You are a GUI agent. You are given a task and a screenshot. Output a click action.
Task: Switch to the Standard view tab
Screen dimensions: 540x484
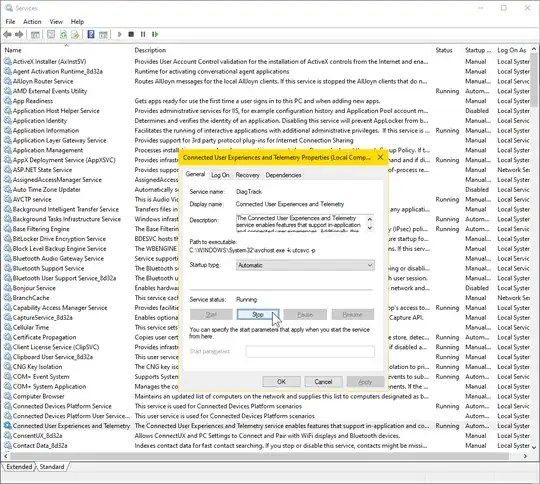52,467
